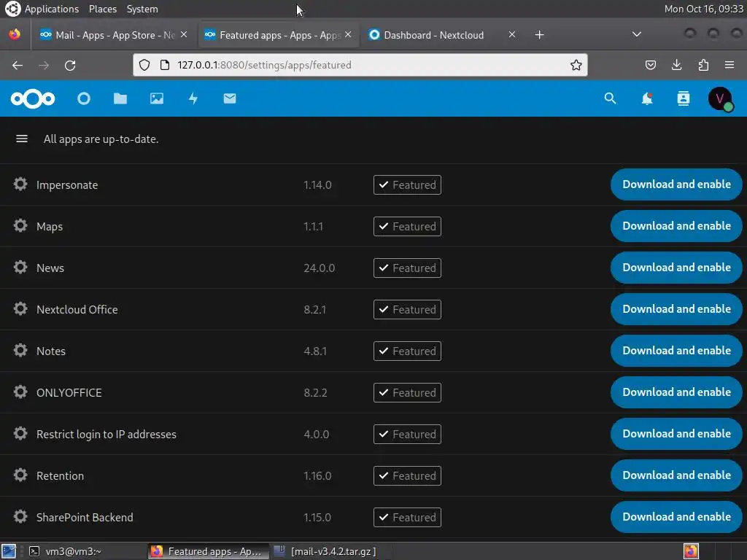Screen dimensions: 747x560
Task: Click the gear icon next to News
Action: point(20,267)
